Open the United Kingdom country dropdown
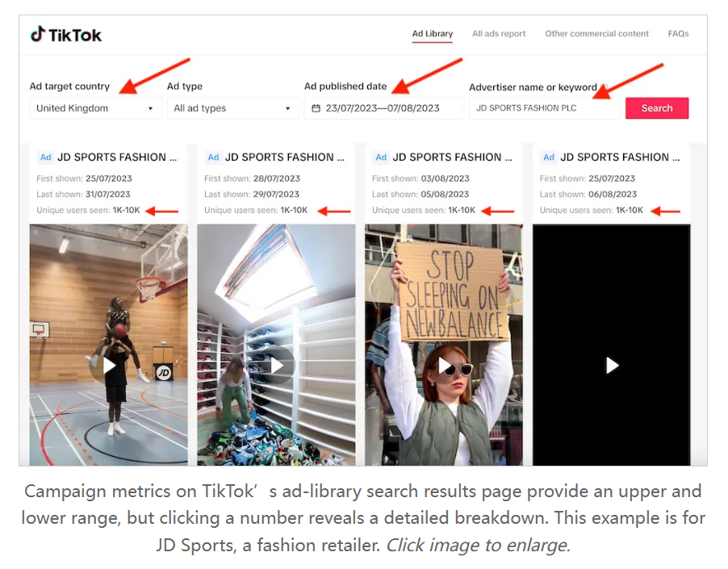Screen dimensions: 728x569 [96, 108]
